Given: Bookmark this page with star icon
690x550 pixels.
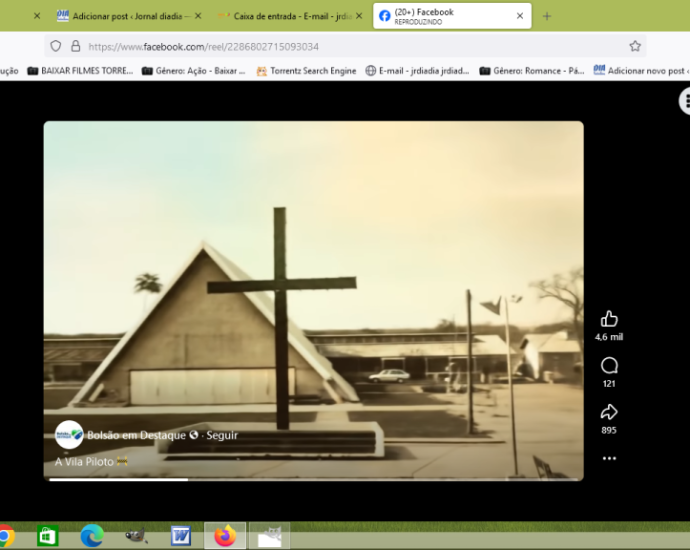Looking at the screenshot, I should [635, 46].
